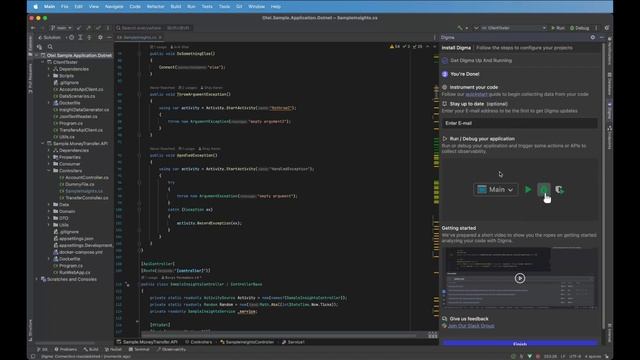This screenshot has height=360, width=640.
Task: Expand the Properties folder
Action: tap(49, 157)
